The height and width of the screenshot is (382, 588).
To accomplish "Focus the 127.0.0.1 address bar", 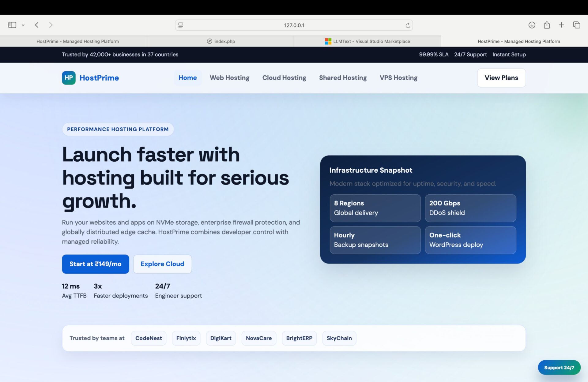I will [294, 25].
